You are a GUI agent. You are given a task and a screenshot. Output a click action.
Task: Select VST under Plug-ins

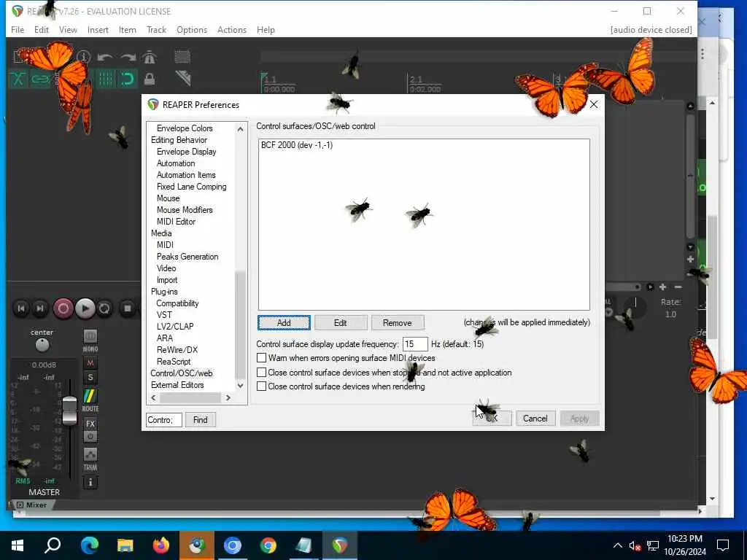tap(164, 315)
